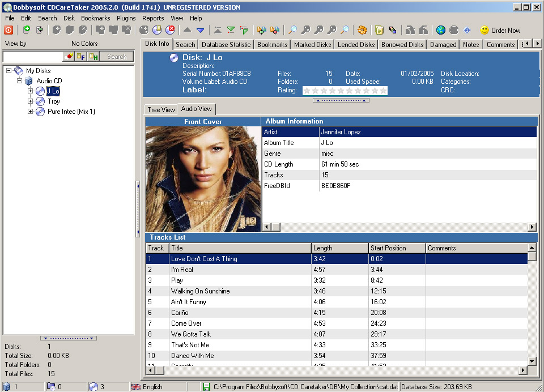The width and height of the screenshot is (544, 392).
Task: Click the UK flag language icon
Action: (135, 387)
